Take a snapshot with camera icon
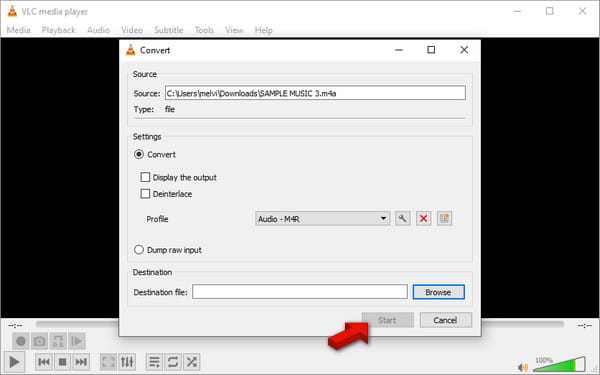600x375 pixels. pyautogui.click(x=39, y=341)
